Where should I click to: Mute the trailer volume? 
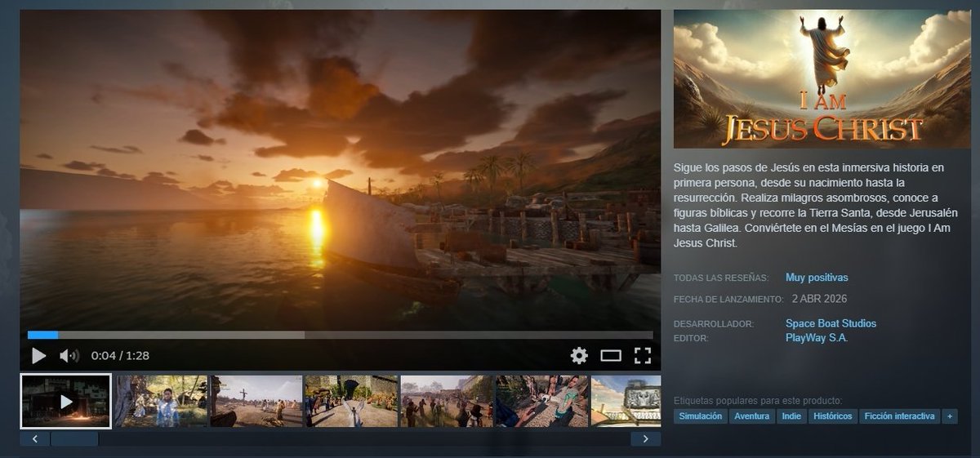coord(69,356)
